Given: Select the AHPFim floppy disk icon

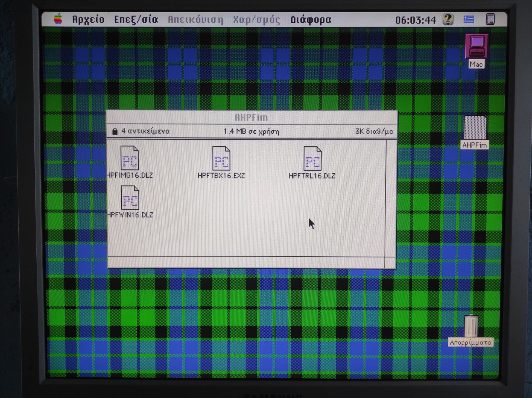Looking at the screenshot, I should pyautogui.click(x=475, y=128).
